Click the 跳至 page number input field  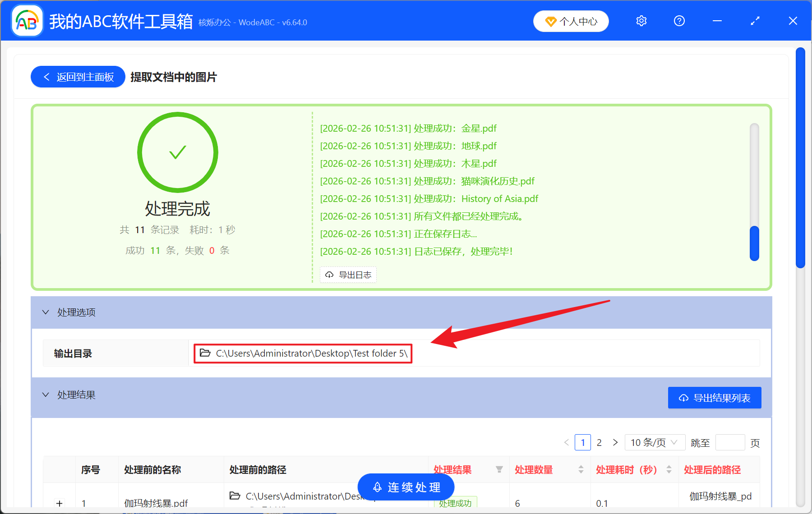pos(730,442)
